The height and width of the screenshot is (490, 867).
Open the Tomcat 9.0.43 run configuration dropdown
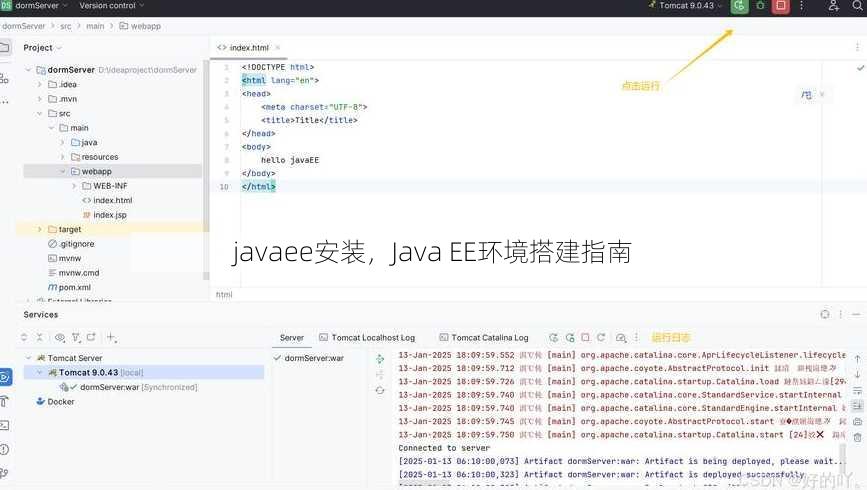pyautogui.click(x=686, y=6)
